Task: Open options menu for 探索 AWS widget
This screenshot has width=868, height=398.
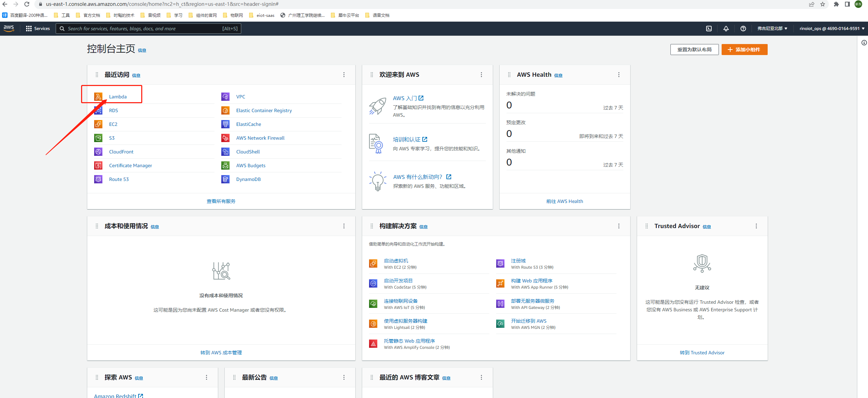Action: pos(207,377)
